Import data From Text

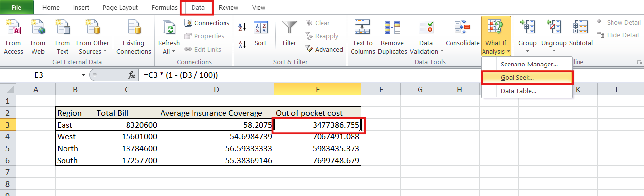coord(63,37)
